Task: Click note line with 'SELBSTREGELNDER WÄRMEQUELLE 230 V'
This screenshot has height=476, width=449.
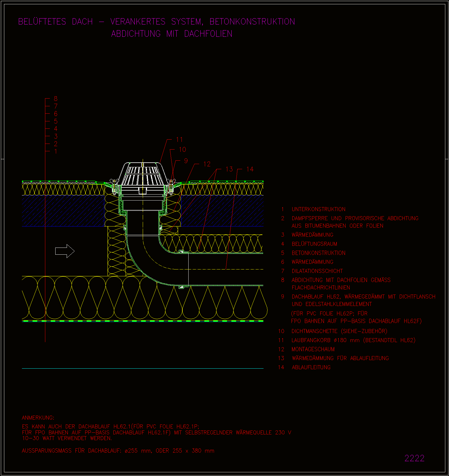Action: point(157,432)
